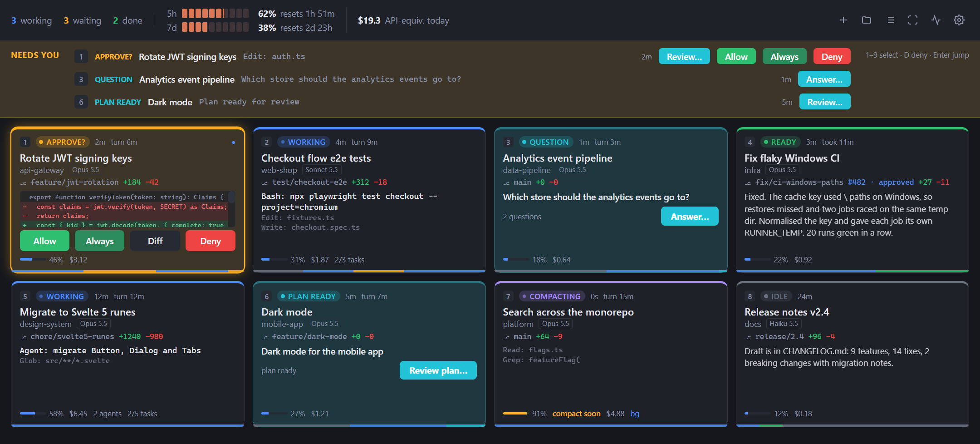Viewport: 980px width, 444px height.
Task: Click the READY badge on Fix flaky Windows CI
Action: pyautogui.click(x=780, y=142)
